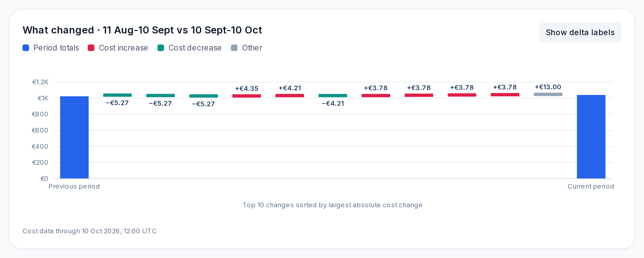Click the red Cost increase swatch
644x258 pixels.
pos(91,48)
